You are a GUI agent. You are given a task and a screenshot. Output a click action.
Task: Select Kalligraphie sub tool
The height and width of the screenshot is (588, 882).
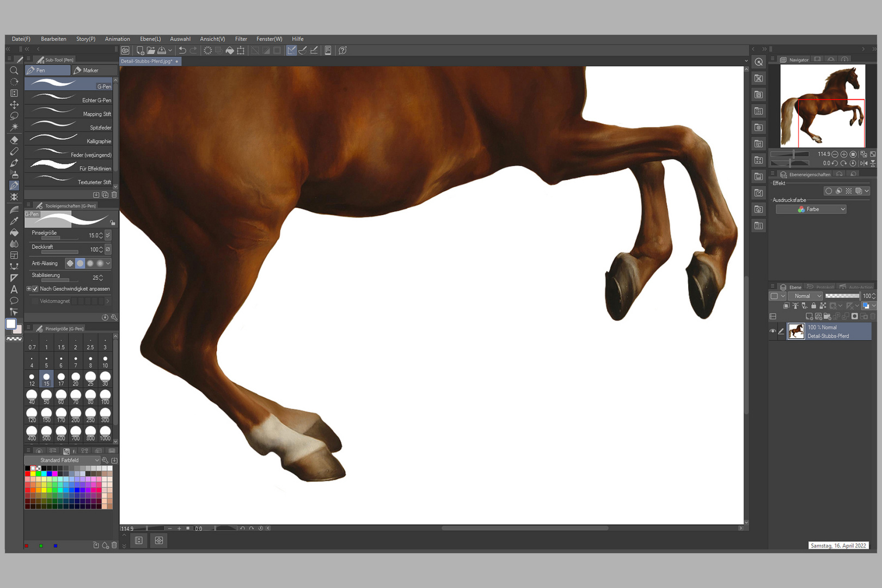tap(69, 139)
